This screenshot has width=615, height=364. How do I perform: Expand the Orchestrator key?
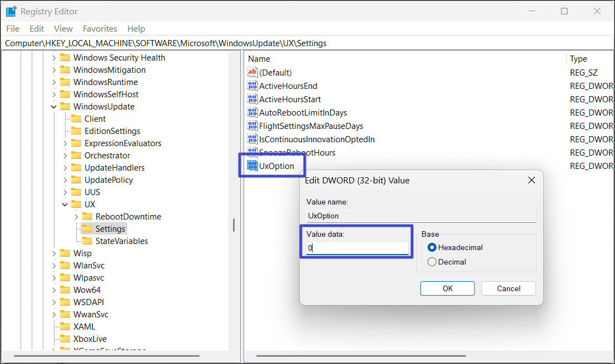tap(65, 155)
